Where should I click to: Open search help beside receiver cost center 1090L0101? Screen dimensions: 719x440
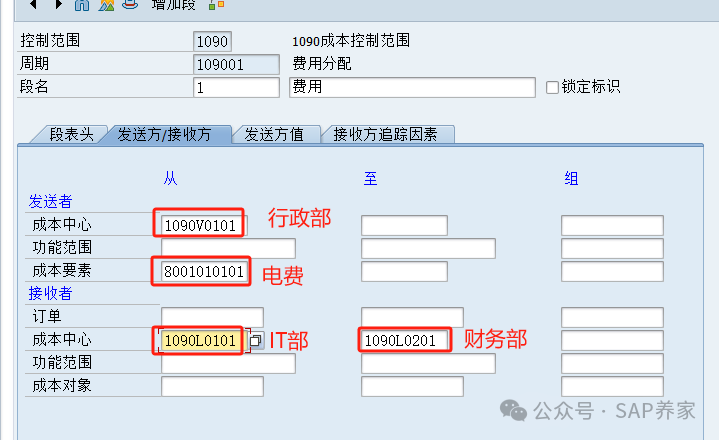coord(256,341)
